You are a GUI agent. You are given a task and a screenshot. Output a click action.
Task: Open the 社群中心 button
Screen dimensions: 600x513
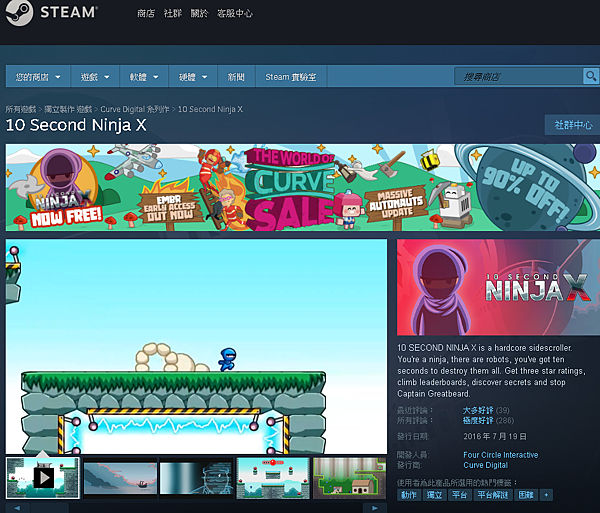(573, 125)
